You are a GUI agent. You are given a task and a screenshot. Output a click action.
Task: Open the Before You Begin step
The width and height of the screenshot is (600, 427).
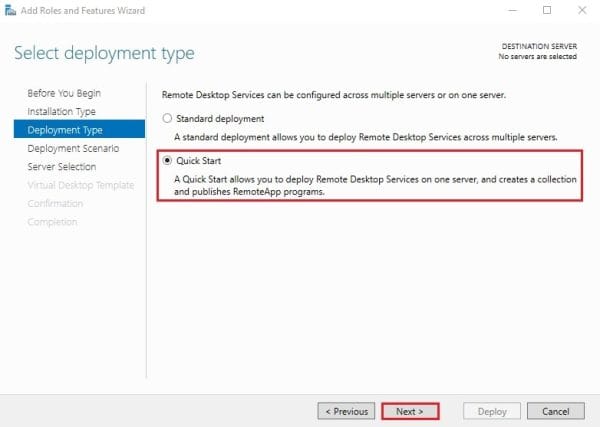[63, 93]
